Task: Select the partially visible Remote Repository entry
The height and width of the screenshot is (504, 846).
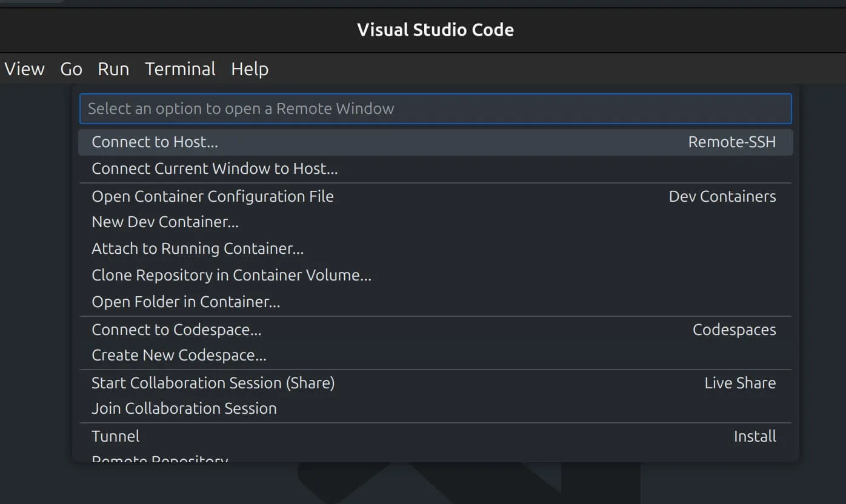Action: pyautogui.click(x=160, y=459)
